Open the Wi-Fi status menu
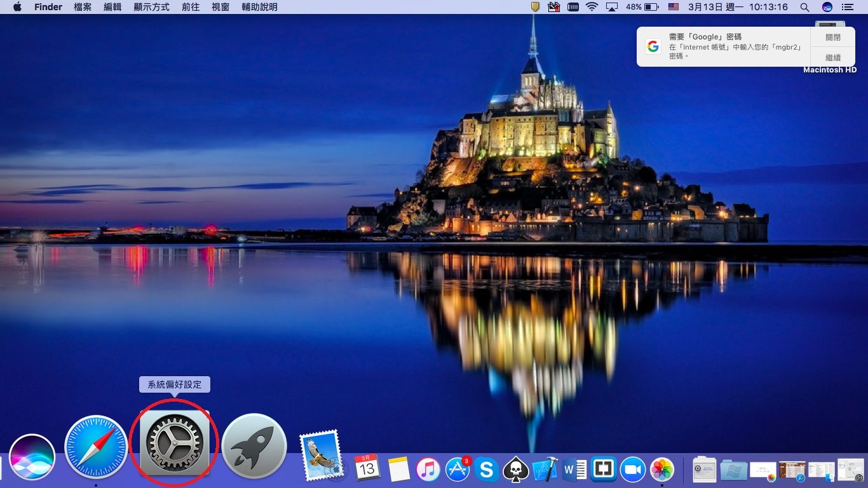This screenshot has width=868, height=488. (x=592, y=7)
